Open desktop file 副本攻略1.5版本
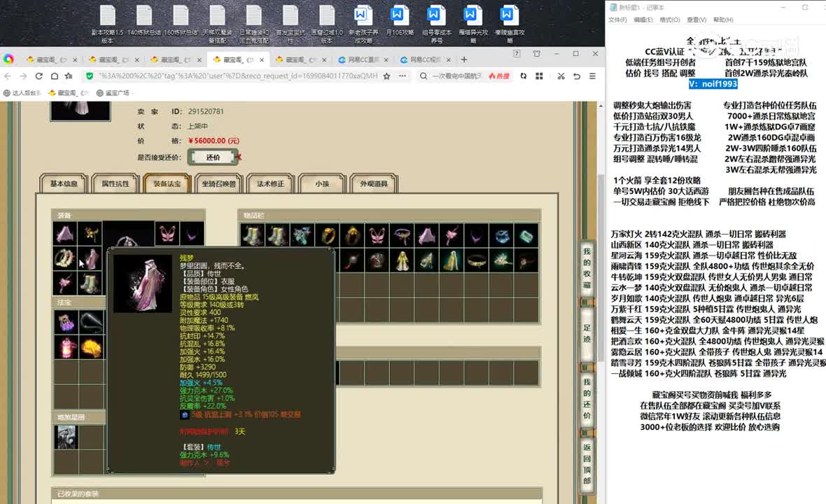The height and width of the screenshot is (504, 826). tap(108, 24)
